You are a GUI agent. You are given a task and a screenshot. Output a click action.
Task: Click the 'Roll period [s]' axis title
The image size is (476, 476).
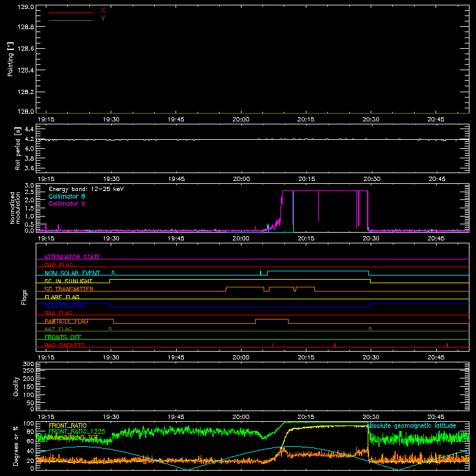(x=18, y=148)
